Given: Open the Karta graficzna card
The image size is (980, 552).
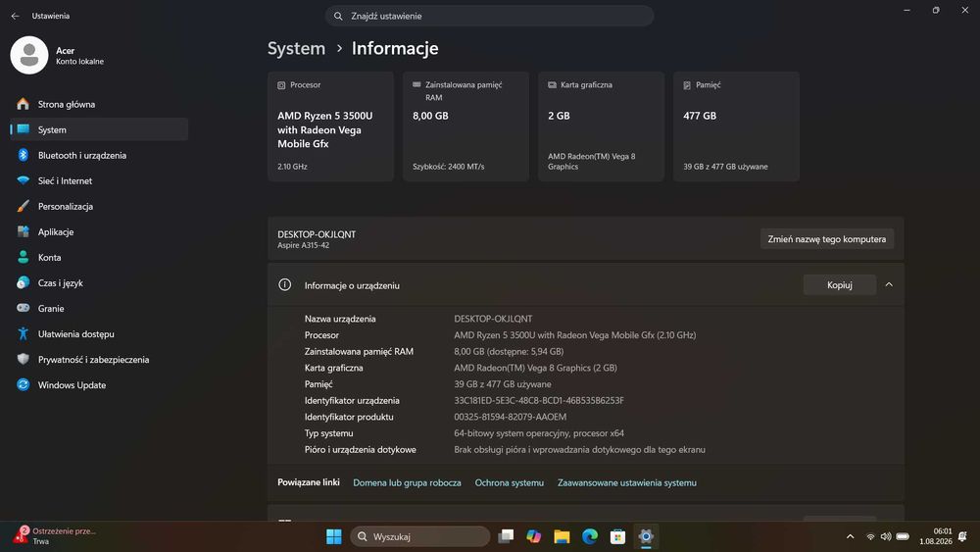Looking at the screenshot, I should (602, 126).
